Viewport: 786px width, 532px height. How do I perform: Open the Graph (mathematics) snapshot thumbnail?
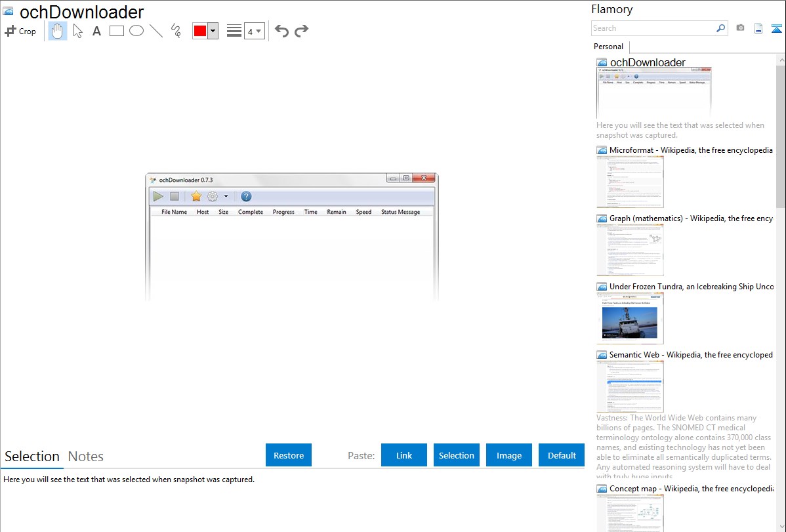click(x=630, y=250)
